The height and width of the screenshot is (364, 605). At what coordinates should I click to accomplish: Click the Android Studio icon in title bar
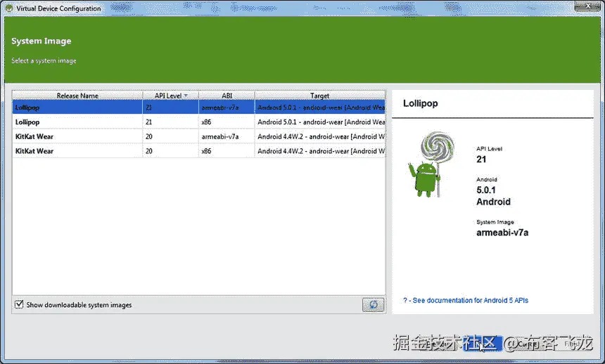(9, 8)
